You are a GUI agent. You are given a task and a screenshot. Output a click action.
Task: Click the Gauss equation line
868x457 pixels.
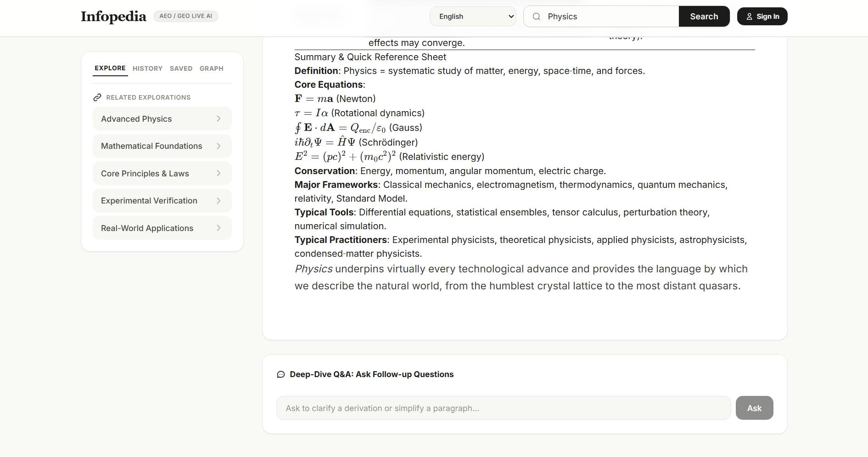[358, 128]
